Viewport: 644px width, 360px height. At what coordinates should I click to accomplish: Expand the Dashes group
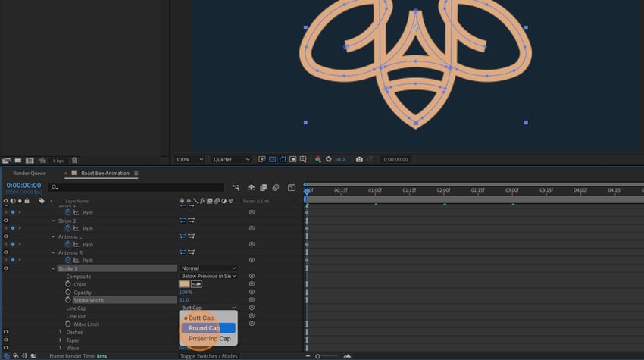coord(61,332)
